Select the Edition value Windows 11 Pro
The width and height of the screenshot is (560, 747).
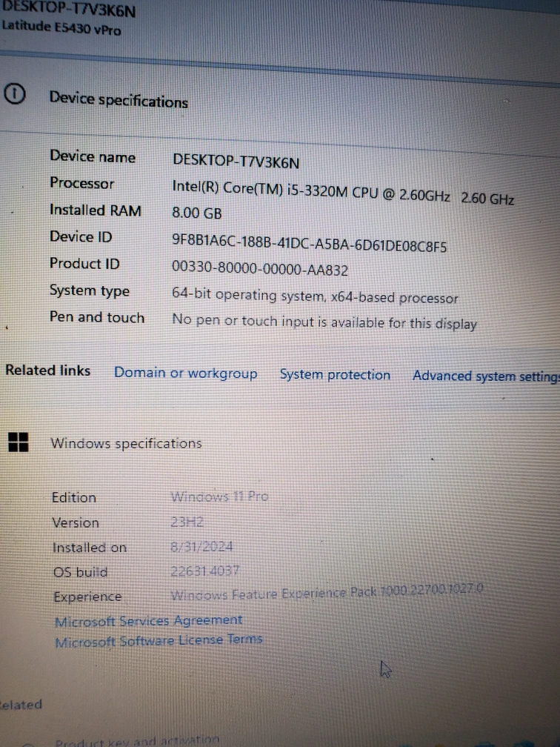coord(219,497)
